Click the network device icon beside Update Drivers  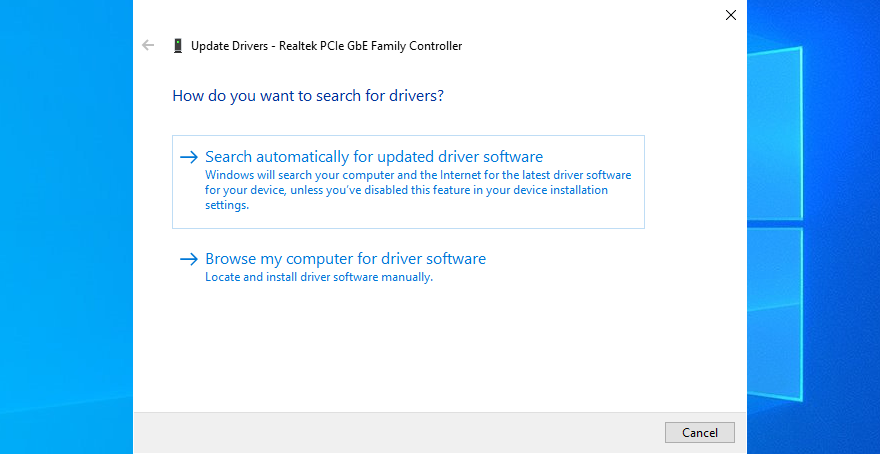177,46
